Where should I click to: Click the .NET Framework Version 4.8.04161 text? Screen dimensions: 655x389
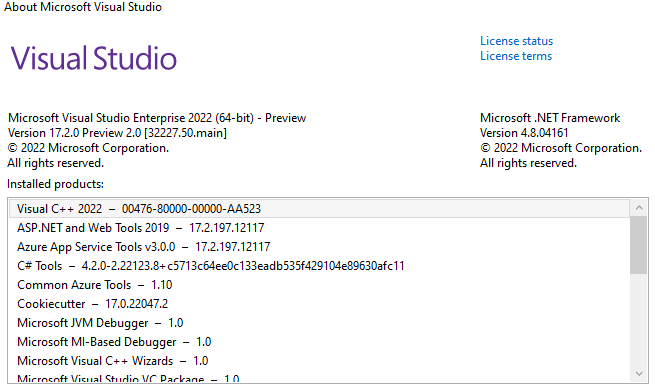[524, 133]
